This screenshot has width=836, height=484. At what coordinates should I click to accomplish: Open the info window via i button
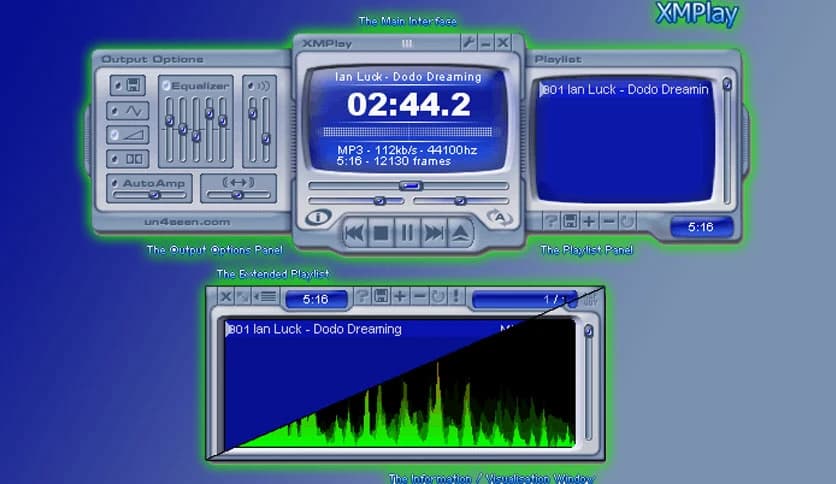318,217
